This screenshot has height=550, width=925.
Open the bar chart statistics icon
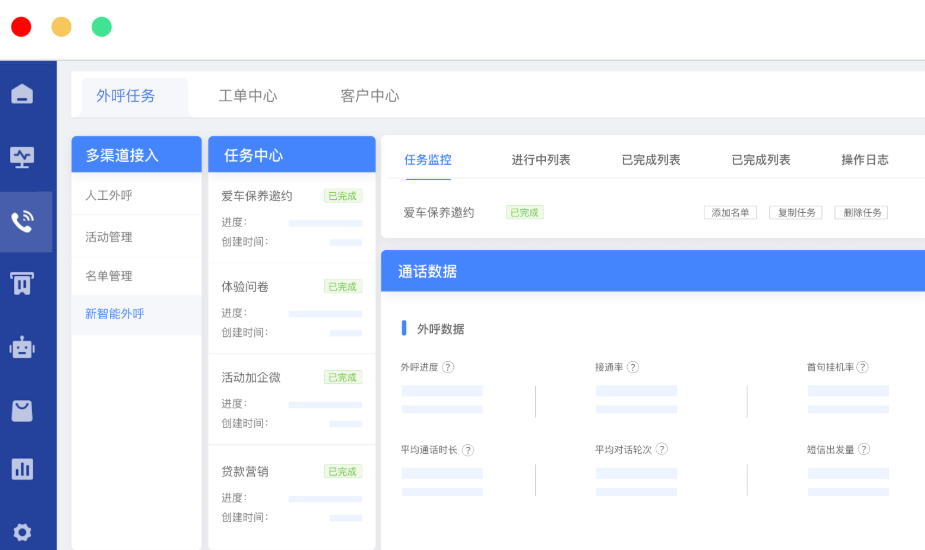pos(22,469)
